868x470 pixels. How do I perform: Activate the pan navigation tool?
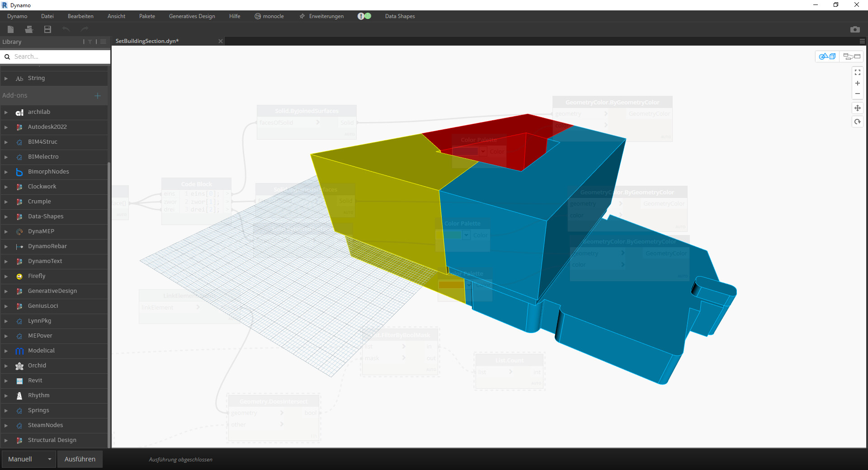pos(858,108)
